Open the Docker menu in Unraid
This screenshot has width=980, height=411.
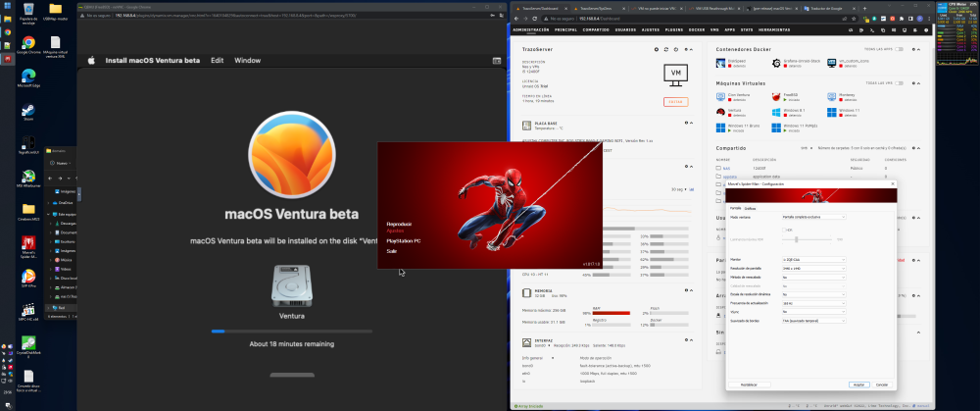(696, 29)
